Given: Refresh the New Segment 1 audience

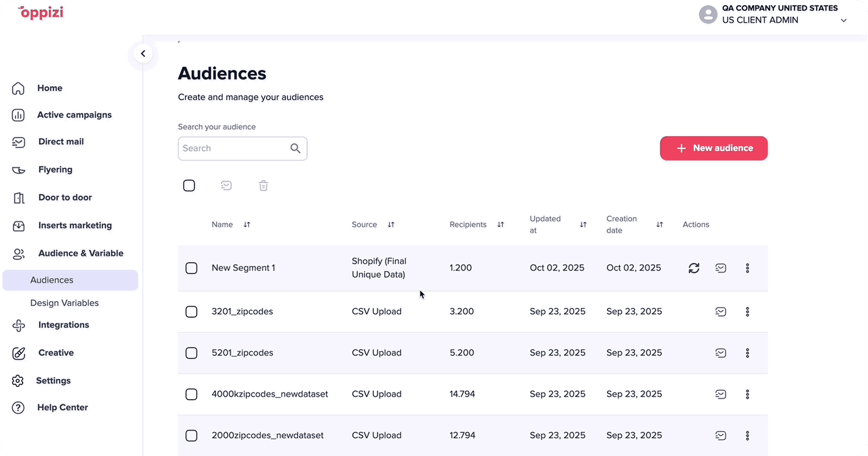Looking at the screenshot, I should pyautogui.click(x=694, y=268).
